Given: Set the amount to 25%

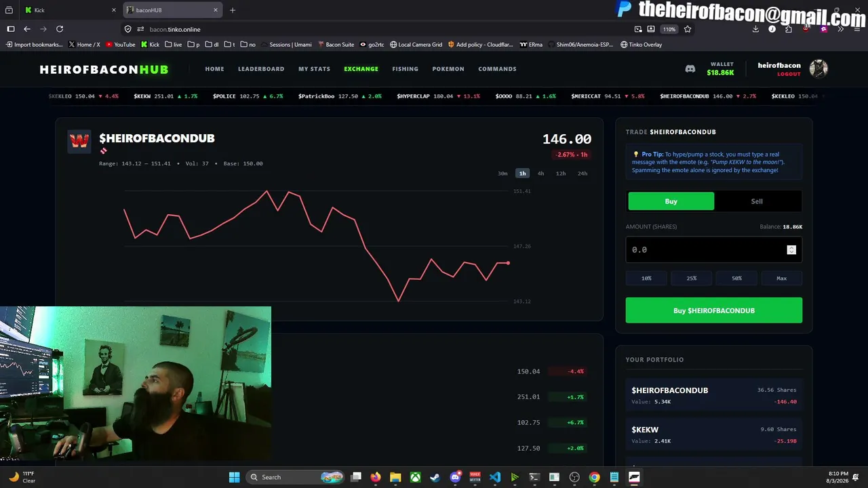Looking at the screenshot, I should pyautogui.click(x=692, y=278).
